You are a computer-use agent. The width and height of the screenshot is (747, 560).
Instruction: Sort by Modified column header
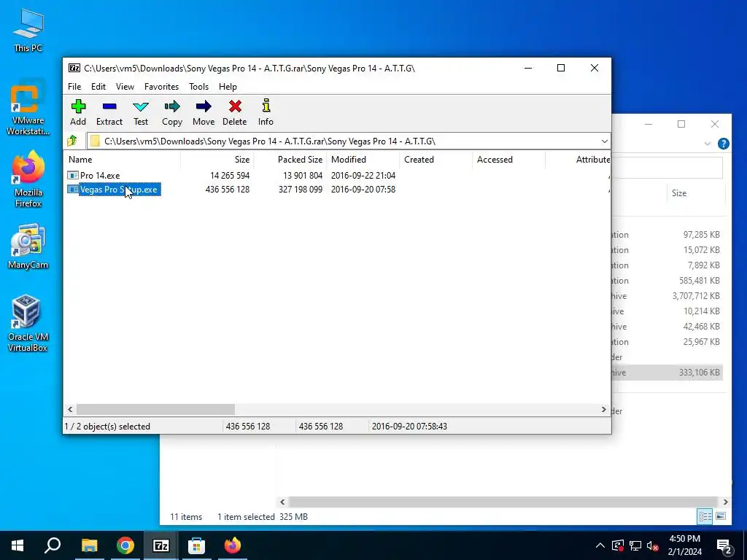(x=363, y=160)
